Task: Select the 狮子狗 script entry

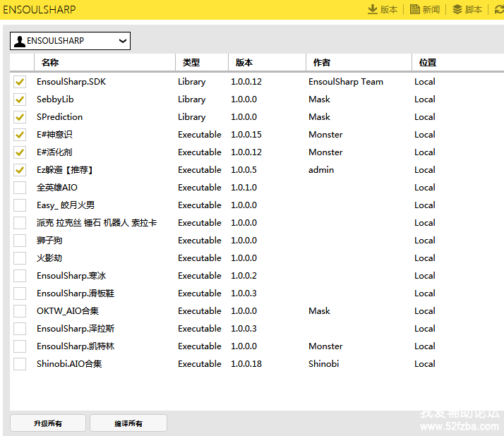Action: click(x=49, y=241)
